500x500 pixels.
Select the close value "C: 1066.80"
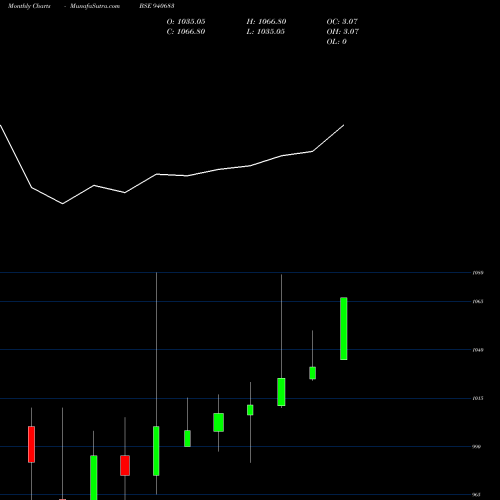(186, 32)
